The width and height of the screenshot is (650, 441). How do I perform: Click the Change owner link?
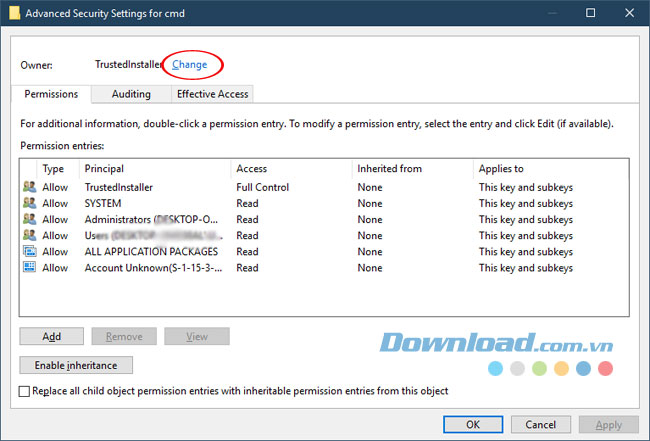pos(190,64)
